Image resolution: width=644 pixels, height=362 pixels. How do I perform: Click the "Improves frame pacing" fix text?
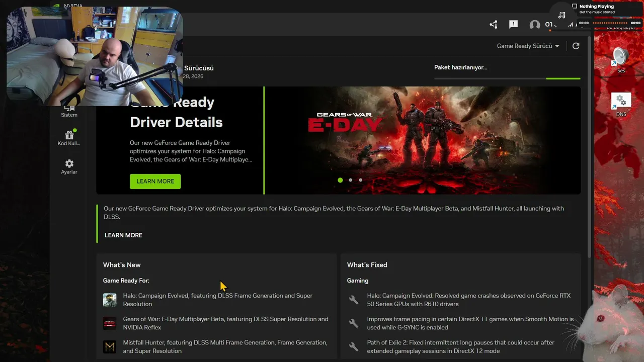[470, 323]
